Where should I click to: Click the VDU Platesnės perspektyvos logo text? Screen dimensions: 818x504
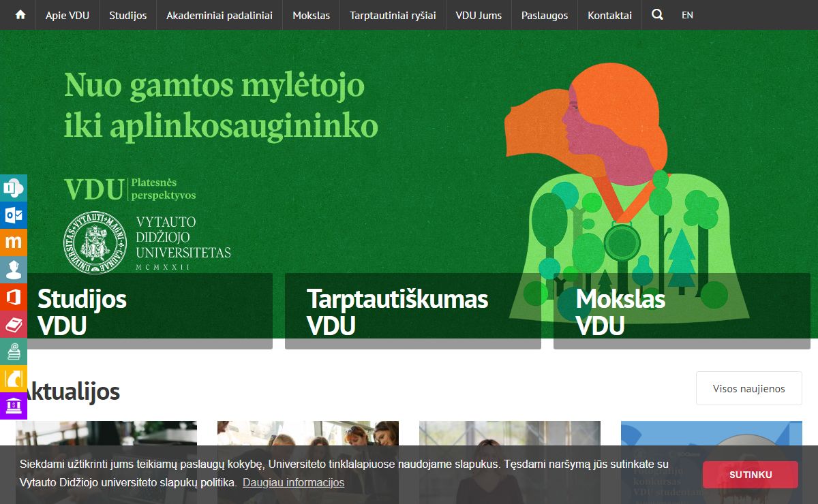(x=130, y=189)
